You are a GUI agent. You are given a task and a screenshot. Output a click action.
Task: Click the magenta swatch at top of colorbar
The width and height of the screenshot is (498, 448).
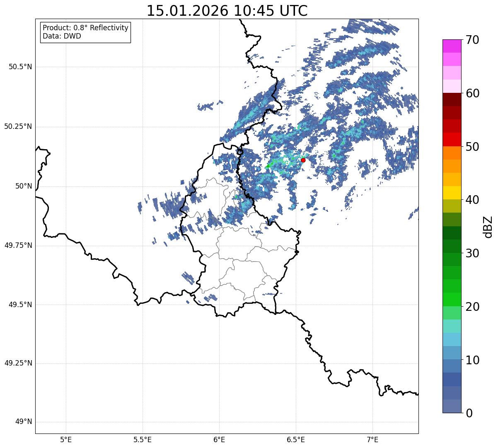coord(452,46)
